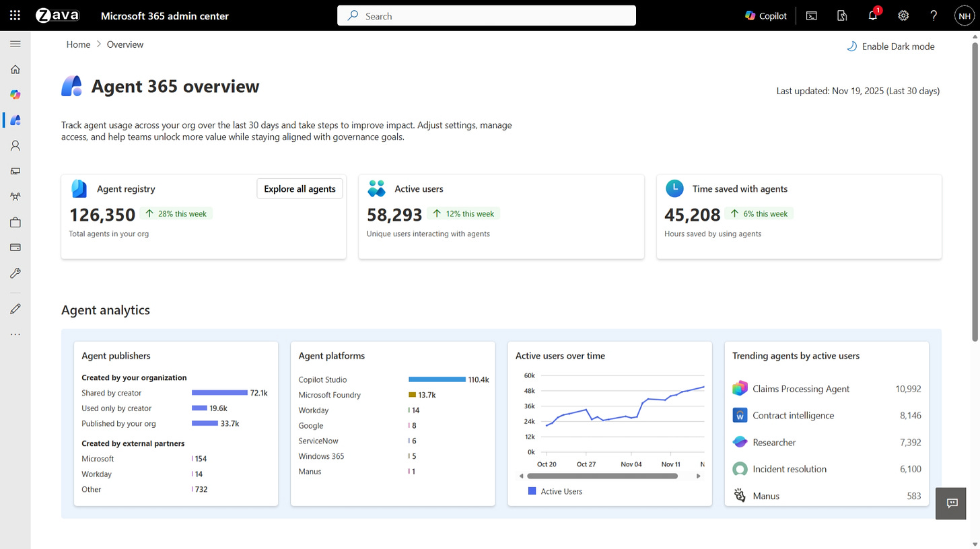Open the Users section in the sidebar

pyautogui.click(x=15, y=145)
